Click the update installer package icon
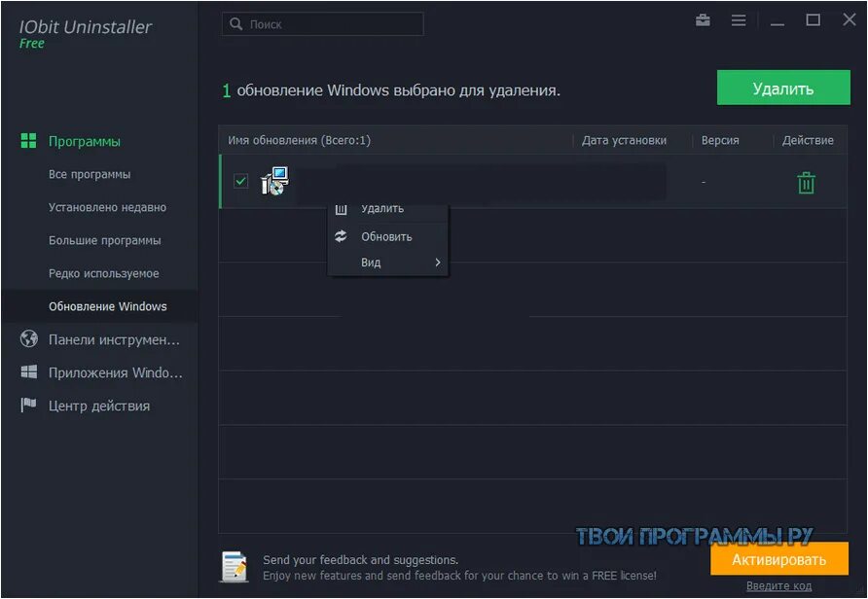This screenshot has width=868, height=599. click(274, 181)
